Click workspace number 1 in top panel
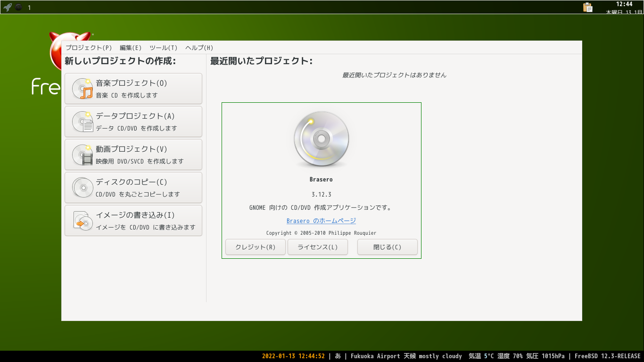 (x=29, y=8)
